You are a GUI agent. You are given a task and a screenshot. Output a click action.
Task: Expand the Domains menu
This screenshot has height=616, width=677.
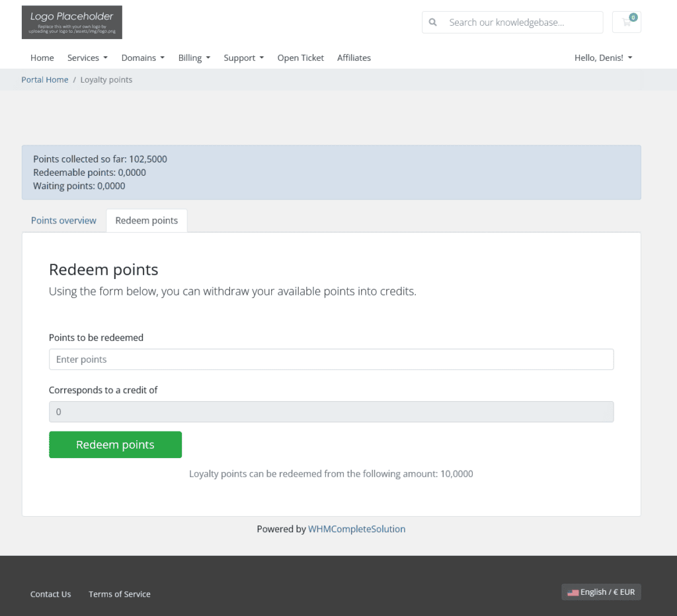142,58
